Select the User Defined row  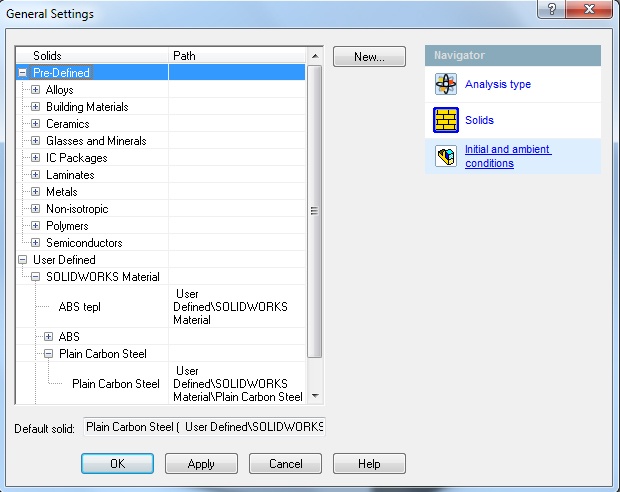click(x=161, y=259)
